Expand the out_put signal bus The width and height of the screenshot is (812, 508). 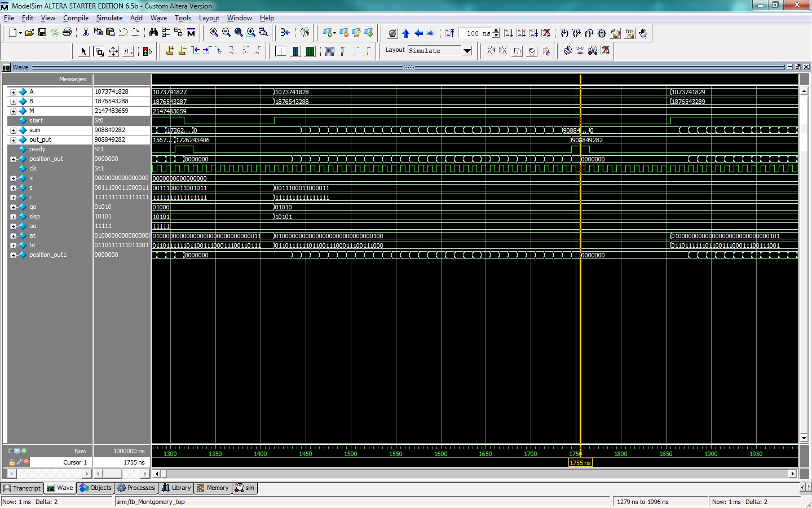(x=13, y=140)
